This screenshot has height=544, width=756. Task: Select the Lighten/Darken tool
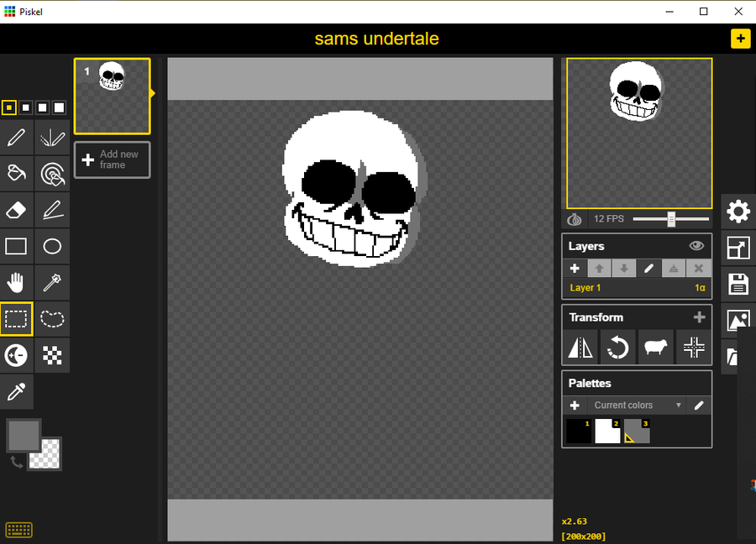tap(17, 356)
